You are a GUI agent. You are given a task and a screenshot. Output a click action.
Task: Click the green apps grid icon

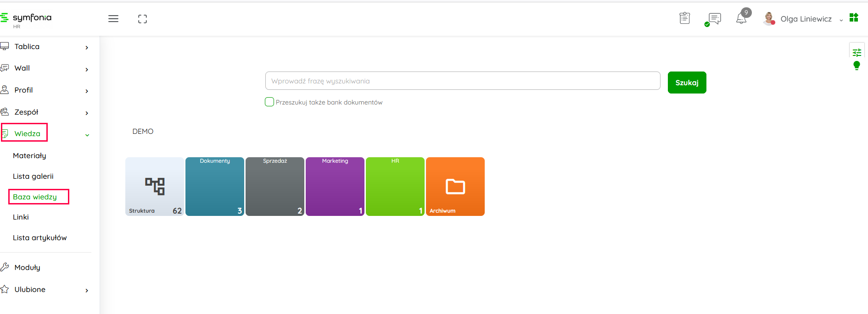pyautogui.click(x=854, y=17)
